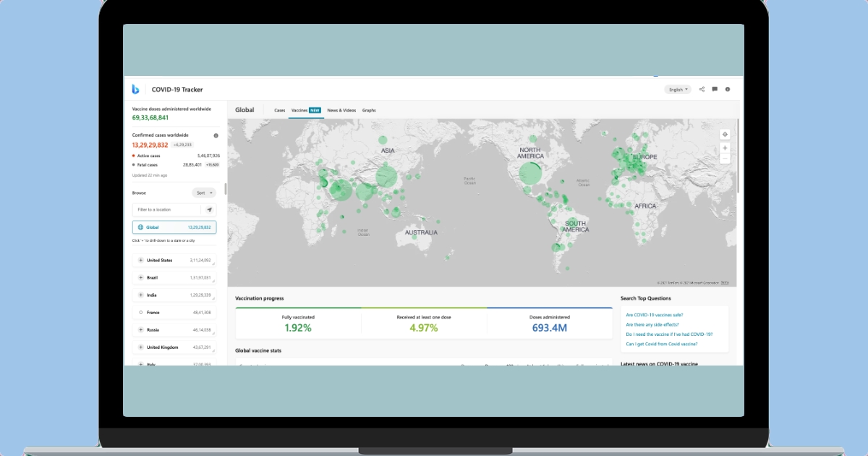This screenshot has height=456, width=868.
Task: Switch to the Cases tab
Action: 279,110
